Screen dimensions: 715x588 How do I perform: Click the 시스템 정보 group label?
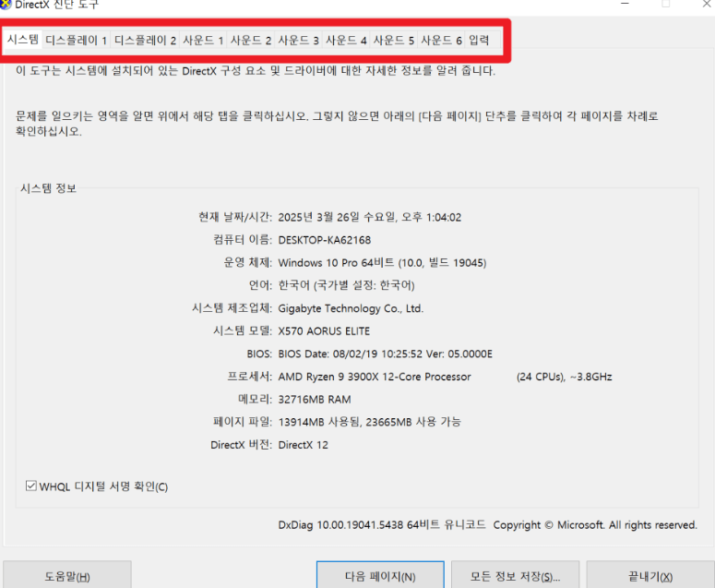tap(48, 188)
